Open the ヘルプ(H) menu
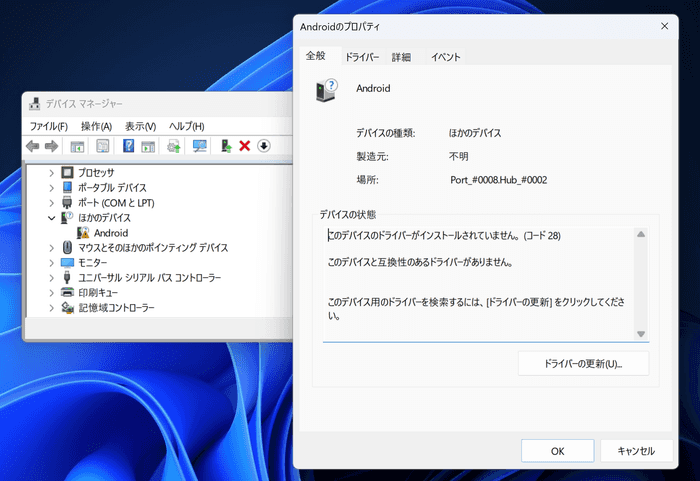Image resolution: width=700 pixels, height=481 pixels. click(x=186, y=126)
